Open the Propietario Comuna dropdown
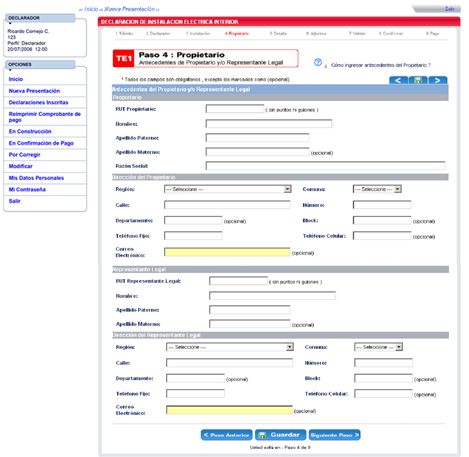Viewport: 469px width, 457px height. pyautogui.click(x=377, y=189)
